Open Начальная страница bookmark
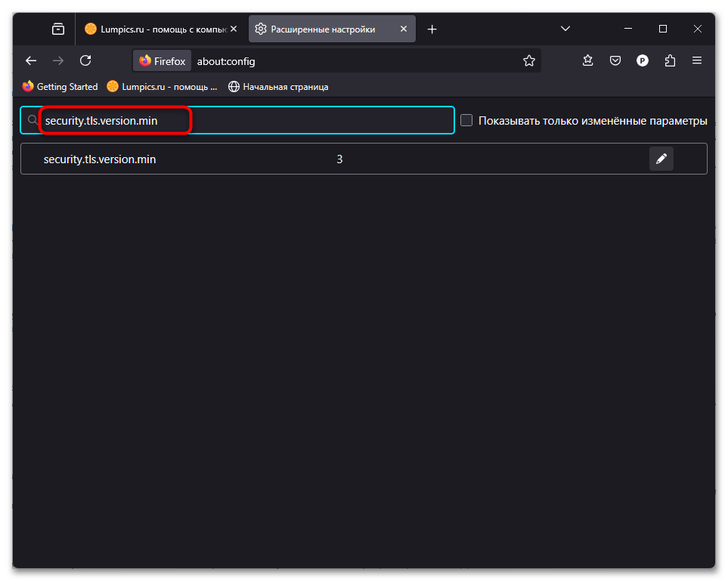 coord(278,87)
